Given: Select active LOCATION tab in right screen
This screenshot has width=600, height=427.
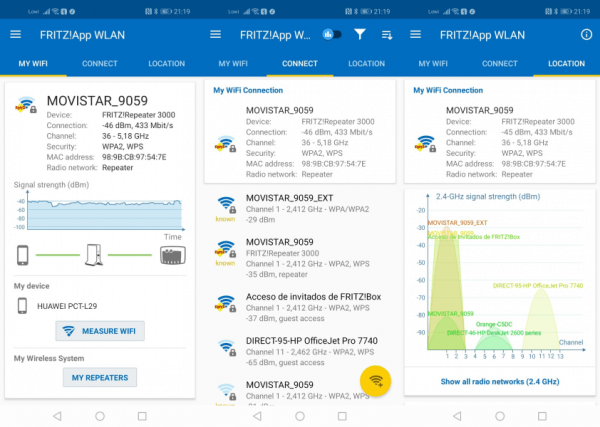Looking at the screenshot, I should (x=566, y=64).
